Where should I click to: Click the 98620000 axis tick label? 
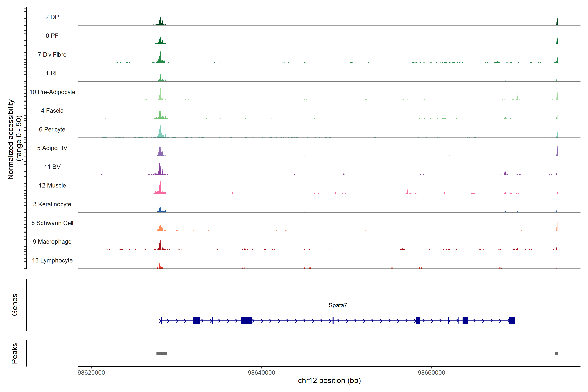click(x=91, y=373)
